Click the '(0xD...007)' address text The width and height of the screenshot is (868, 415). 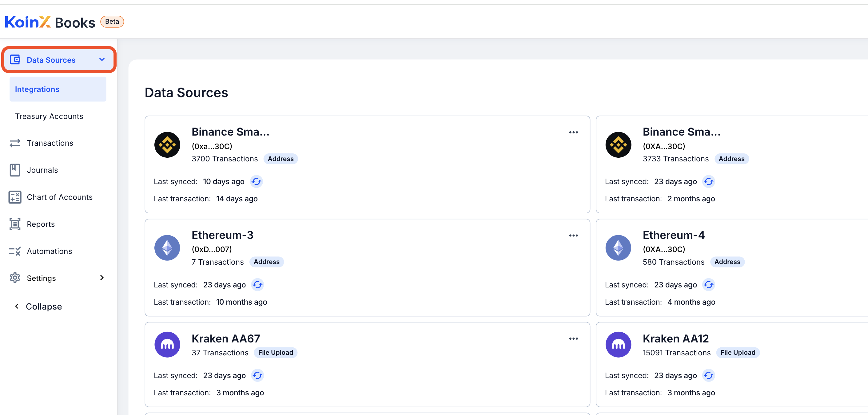(212, 249)
